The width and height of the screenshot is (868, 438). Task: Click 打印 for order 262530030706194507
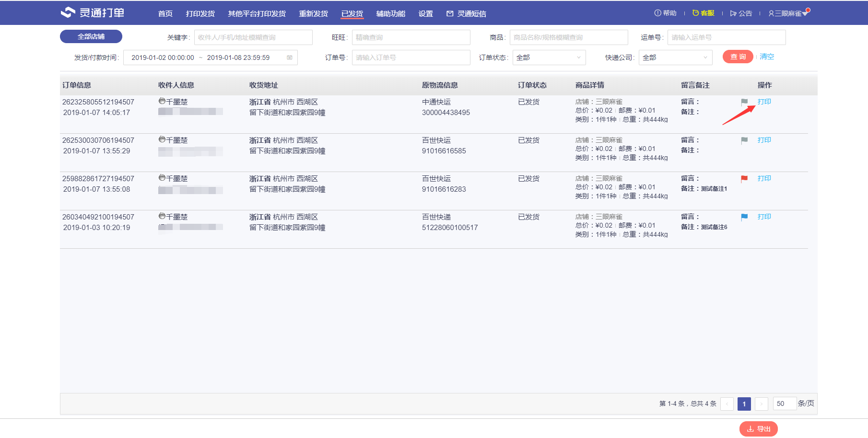pyautogui.click(x=764, y=140)
